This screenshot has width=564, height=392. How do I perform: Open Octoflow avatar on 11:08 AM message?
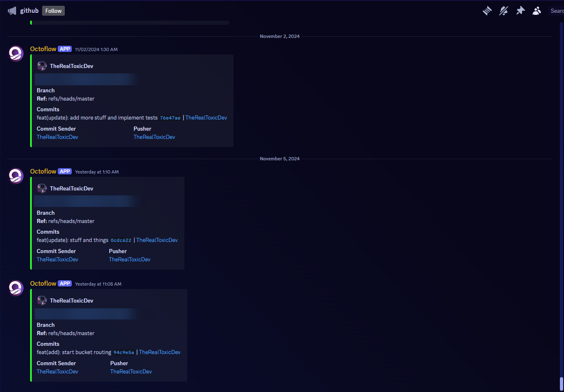(16, 288)
